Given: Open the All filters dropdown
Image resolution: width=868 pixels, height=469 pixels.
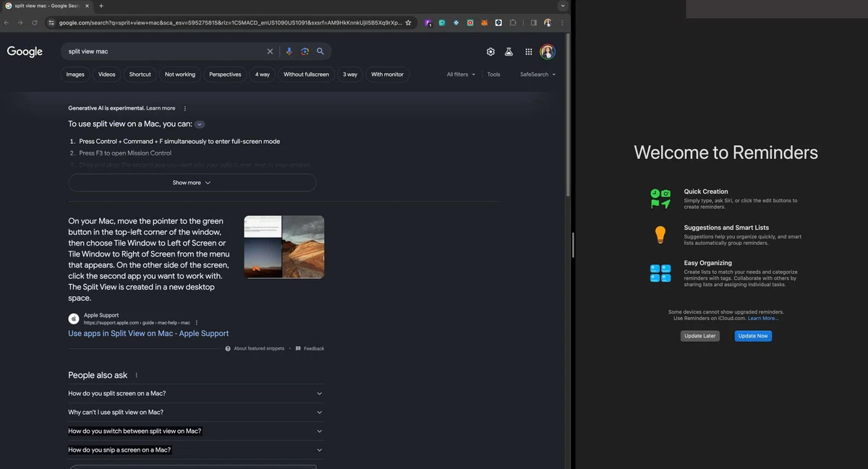Looking at the screenshot, I should tap(461, 74).
